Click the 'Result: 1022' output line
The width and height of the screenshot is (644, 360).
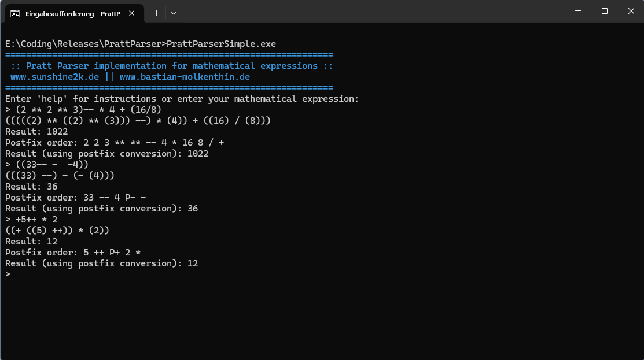[x=36, y=132]
